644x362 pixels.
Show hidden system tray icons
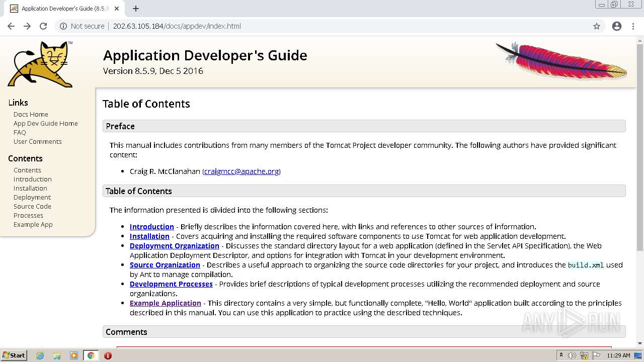tap(561, 355)
